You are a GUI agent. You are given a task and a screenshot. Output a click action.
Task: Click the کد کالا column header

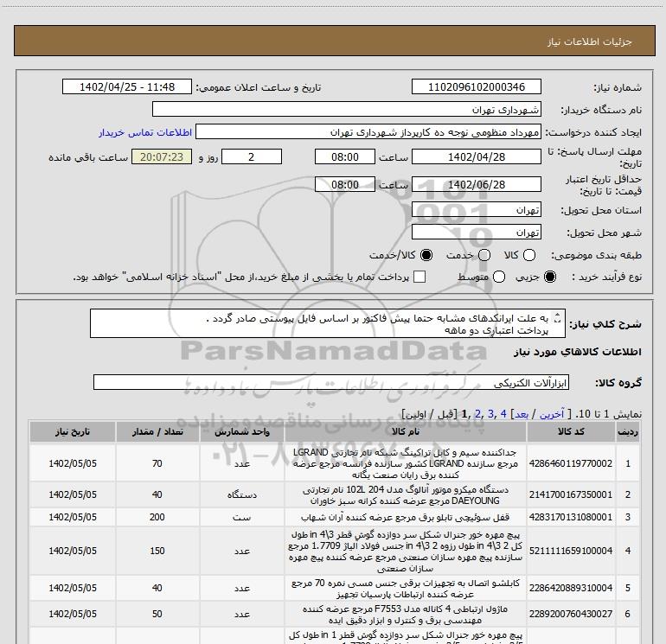[571, 431]
